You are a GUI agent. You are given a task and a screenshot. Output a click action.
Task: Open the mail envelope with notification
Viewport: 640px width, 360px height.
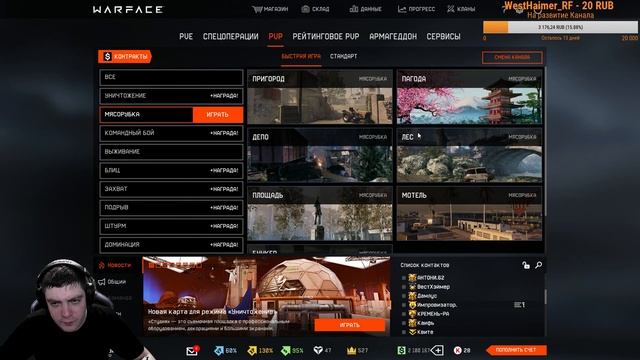192,350
